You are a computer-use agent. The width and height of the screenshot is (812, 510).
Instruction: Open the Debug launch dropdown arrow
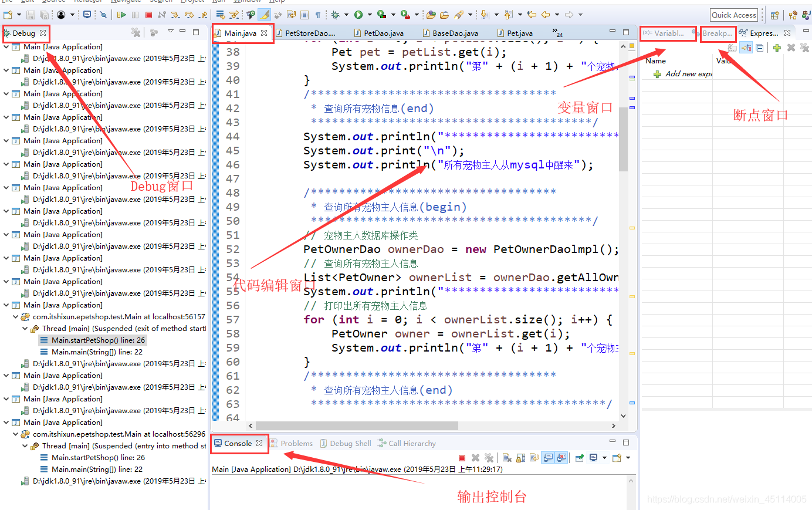(346, 15)
